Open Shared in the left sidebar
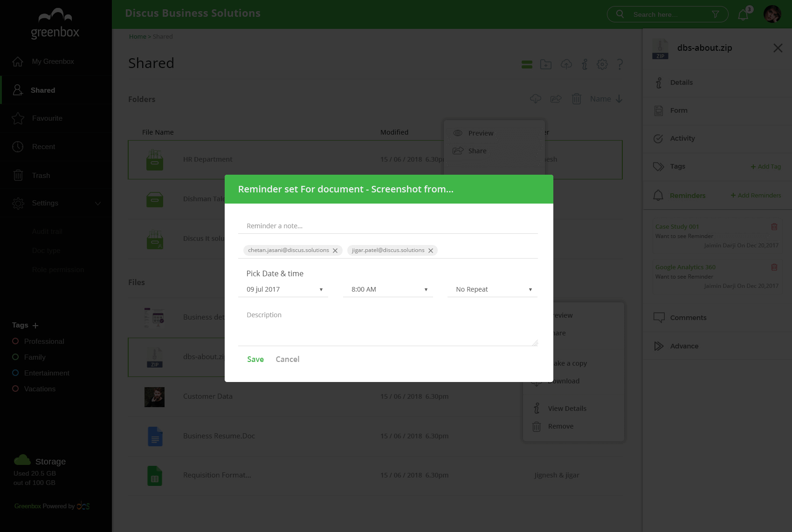 tap(43, 90)
